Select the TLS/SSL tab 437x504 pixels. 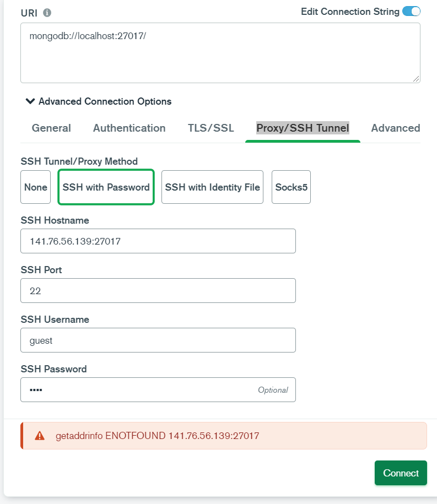coord(211,128)
